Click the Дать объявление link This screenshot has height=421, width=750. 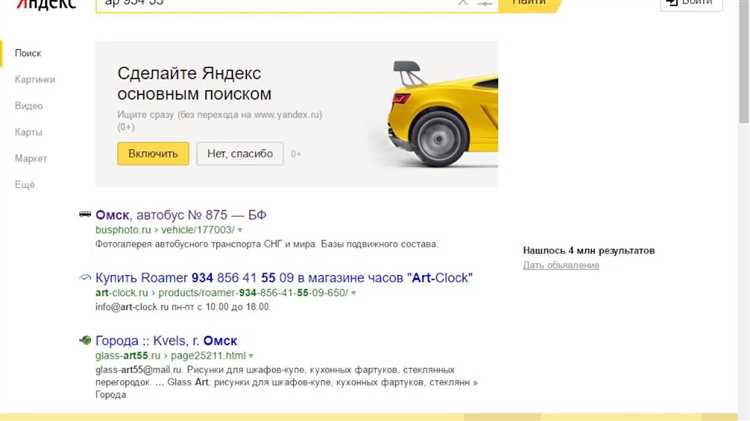click(x=561, y=265)
